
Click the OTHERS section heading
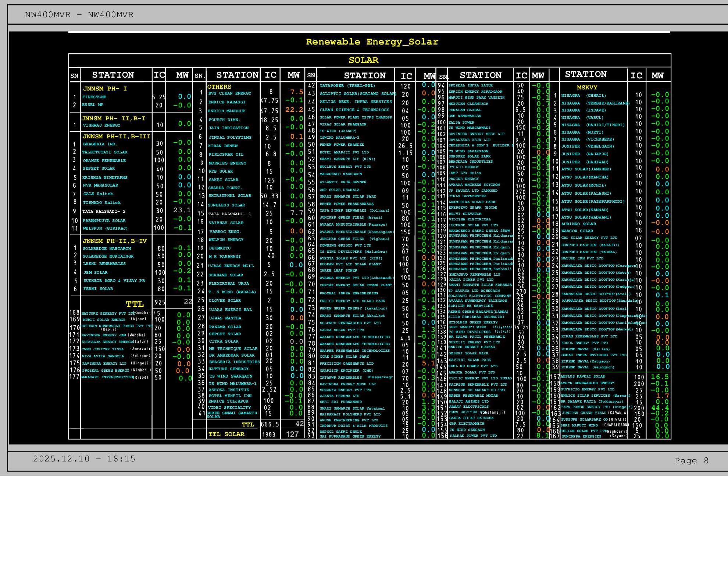click(219, 87)
